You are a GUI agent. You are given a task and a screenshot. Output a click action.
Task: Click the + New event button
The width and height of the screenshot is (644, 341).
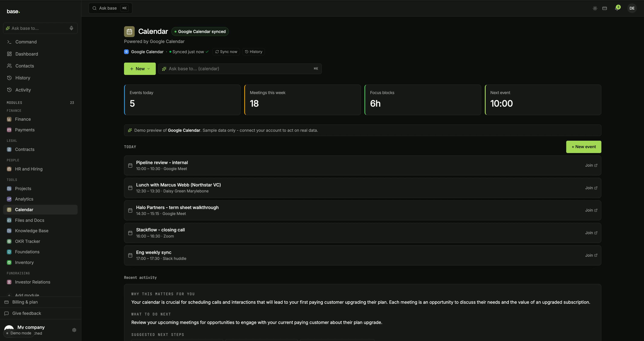tap(583, 147)
